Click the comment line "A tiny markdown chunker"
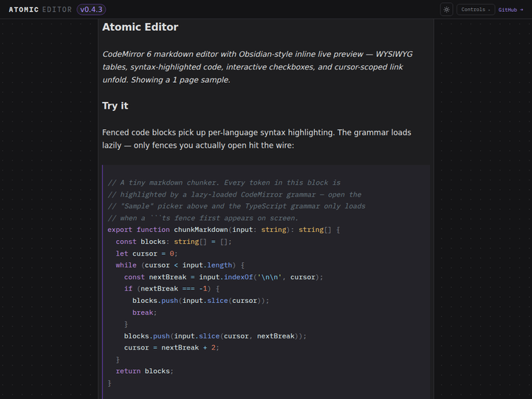Viewport: 532px width, 399px height. click(224, 183)
